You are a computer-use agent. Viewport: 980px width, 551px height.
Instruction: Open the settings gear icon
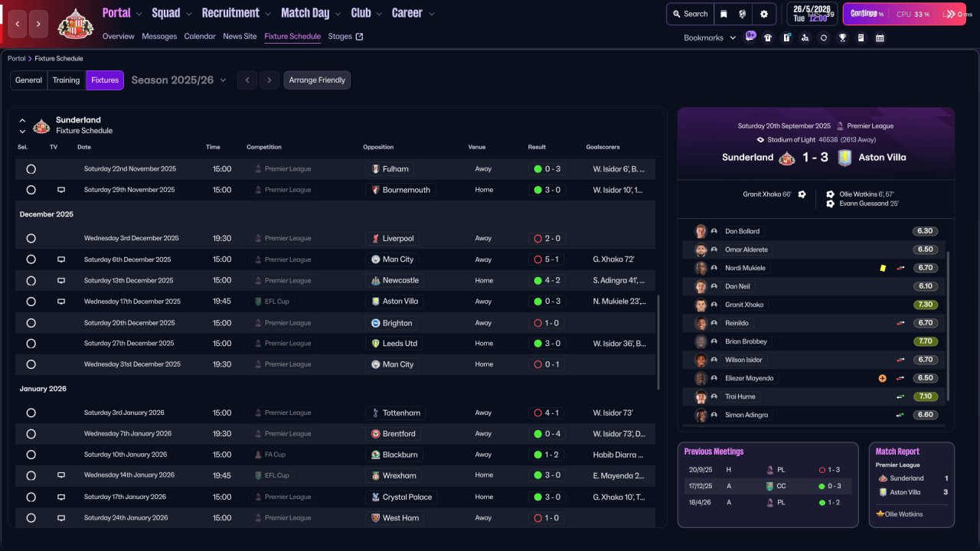point(764,14)
